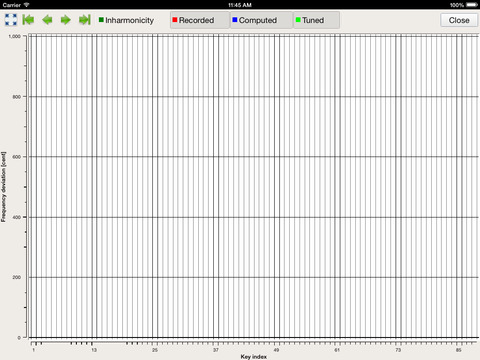Image resolution: width=480 pixels, height=360 pixels.
Task: Tap the Frequency deviation axis label
Action: click(x=3, y=187)
